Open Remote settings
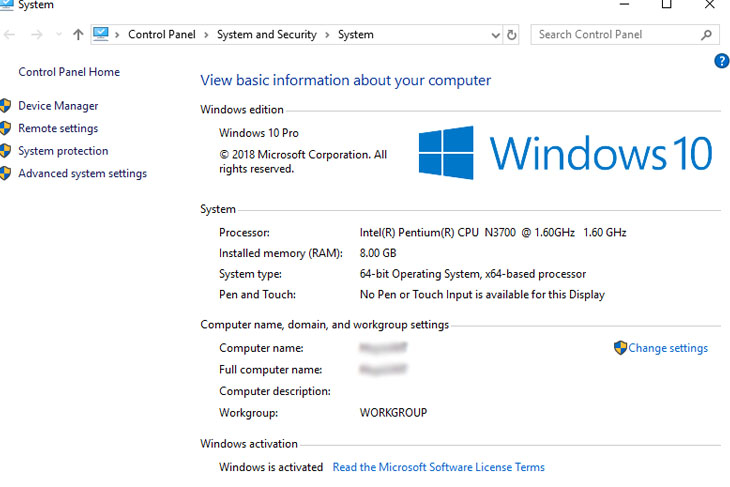The width and height of the screenshot is (730, 487). 58,128
